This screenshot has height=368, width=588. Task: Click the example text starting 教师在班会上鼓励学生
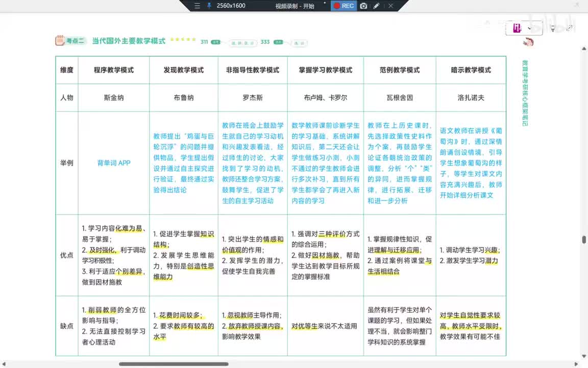tap(253, 163)
